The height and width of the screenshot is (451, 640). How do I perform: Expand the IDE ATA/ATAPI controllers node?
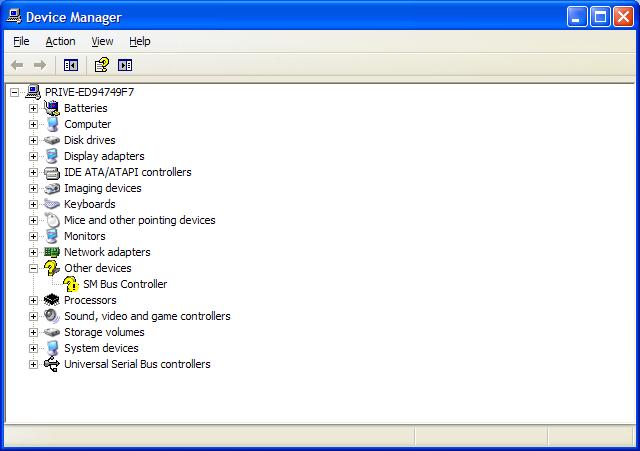tap(33, 172)
